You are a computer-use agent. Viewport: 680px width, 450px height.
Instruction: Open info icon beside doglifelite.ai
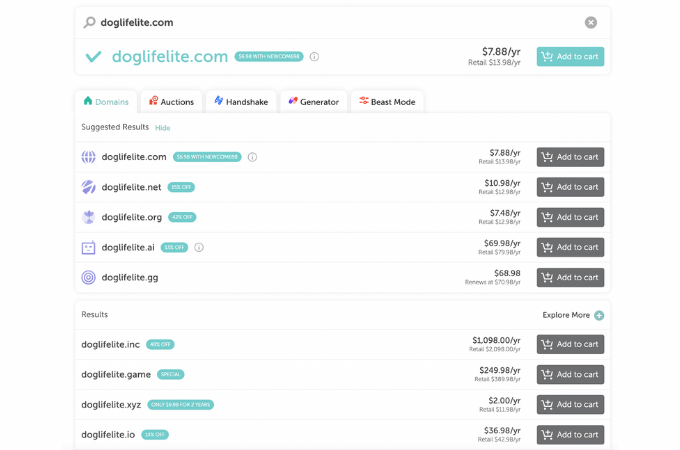pyautogui.click(x=199, y=248)
